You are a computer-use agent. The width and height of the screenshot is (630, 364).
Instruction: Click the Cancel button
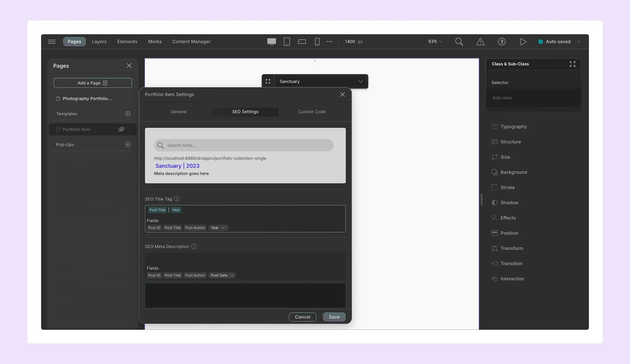(x=302, y=317)
